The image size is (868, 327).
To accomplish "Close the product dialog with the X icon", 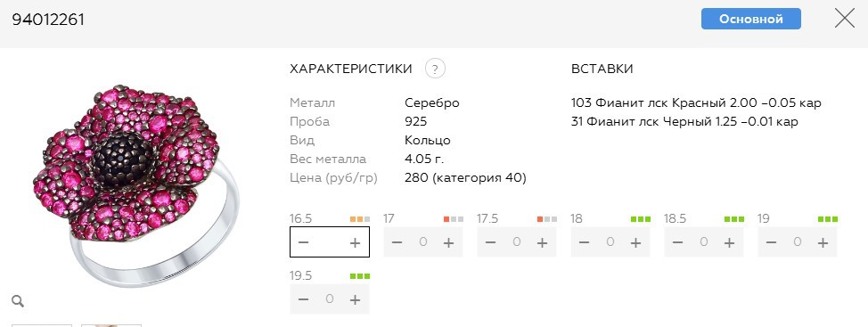I will [x=844, y=18].
